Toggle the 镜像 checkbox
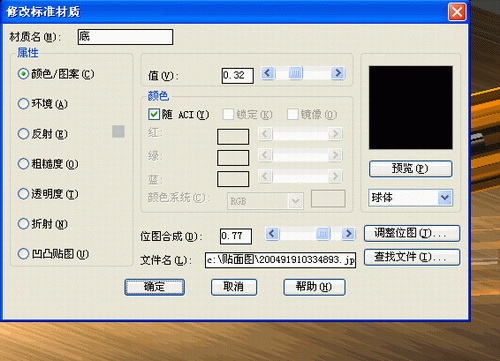The image size is (500, 361). 293,114
